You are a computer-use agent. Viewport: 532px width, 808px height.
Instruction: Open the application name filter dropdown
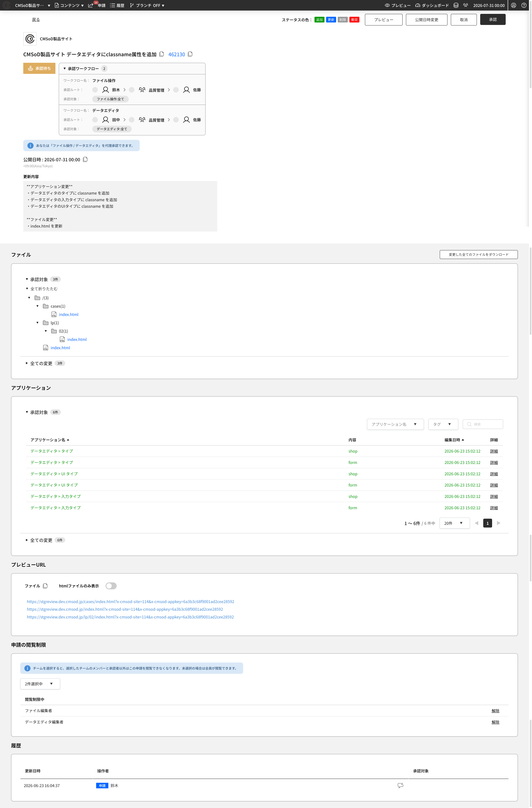click(x=395, y=424)
